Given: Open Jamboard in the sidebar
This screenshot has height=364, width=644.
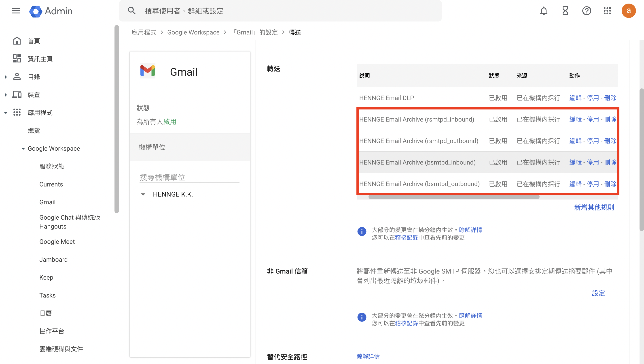Looking at the screenshot, I should click(x=53, y=260).
